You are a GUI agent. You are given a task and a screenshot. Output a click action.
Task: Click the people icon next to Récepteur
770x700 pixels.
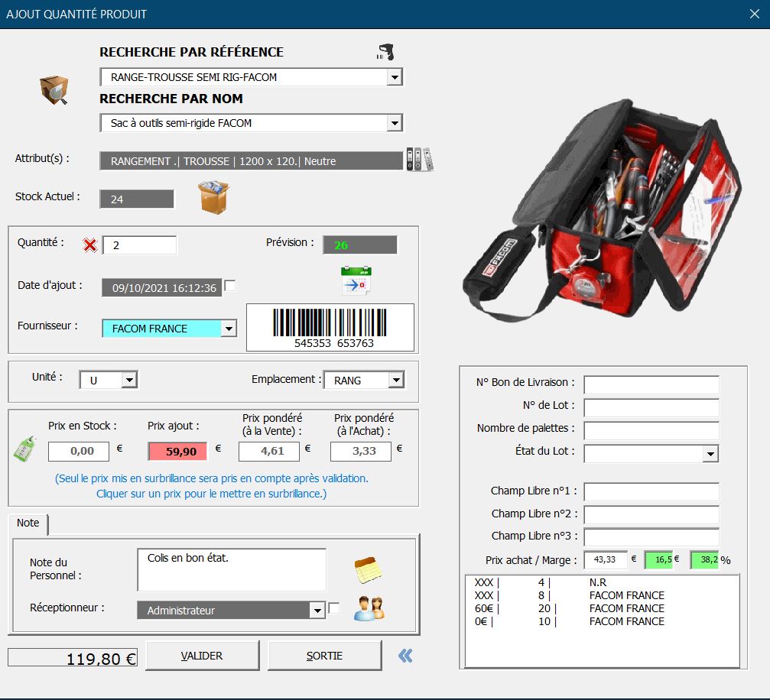(x=369, y=610)
